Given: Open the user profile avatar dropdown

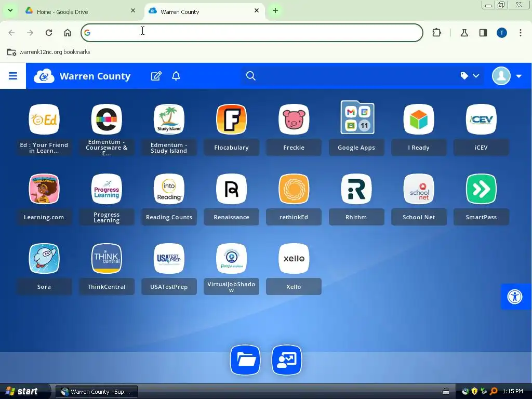Looking at the screenshot, I should click(507, 76).
